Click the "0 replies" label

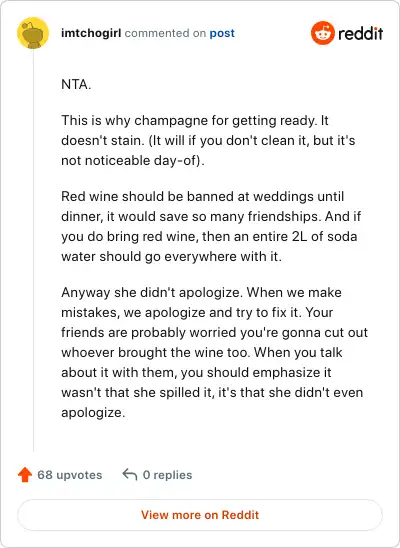click(x=167, y=475)
